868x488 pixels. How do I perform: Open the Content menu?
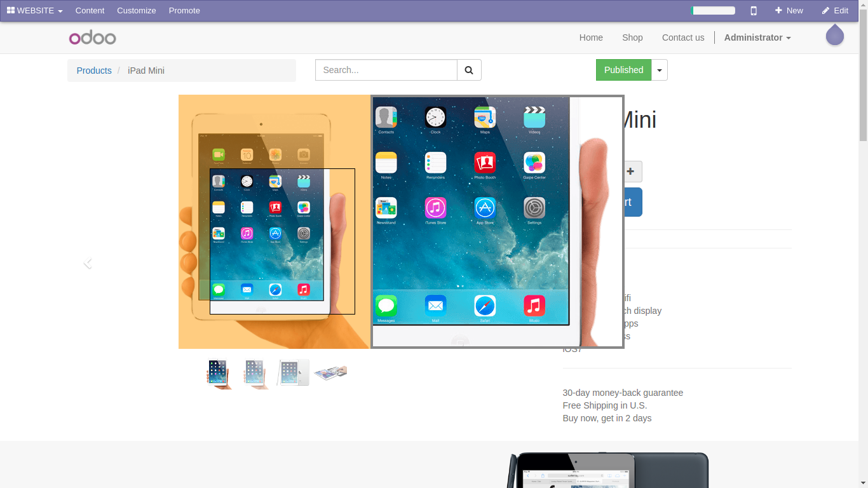pos(90,11)
